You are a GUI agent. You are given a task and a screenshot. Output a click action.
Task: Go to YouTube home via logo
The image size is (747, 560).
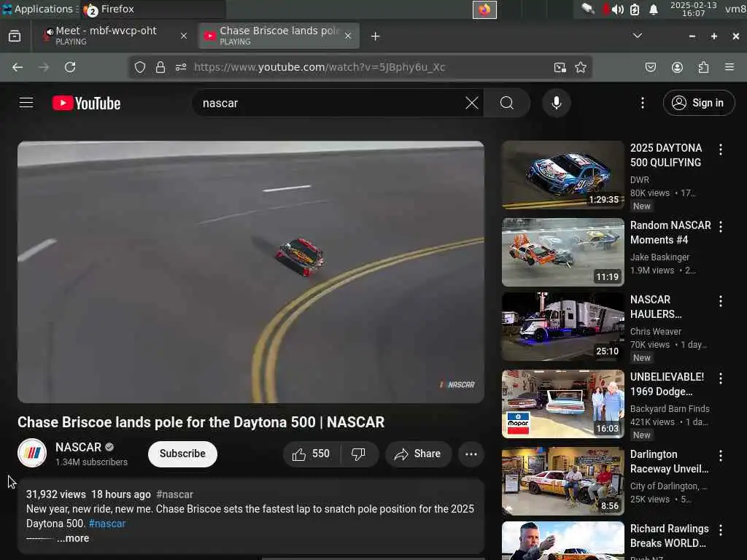[86, 103]
